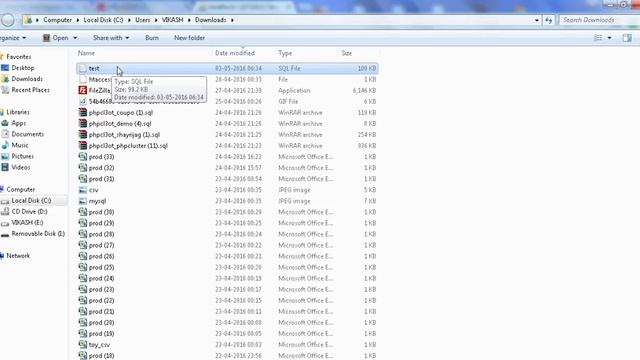The image size is (640, 360).
Task: Select the file named prod (30)
Action: point(101,212)
